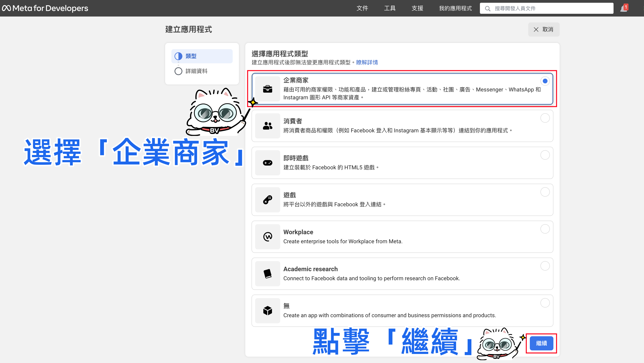Image resolution: width=644 pixels, height=363 pixels.
Task: Click the Academic research description text
Action: click(371, 278)
